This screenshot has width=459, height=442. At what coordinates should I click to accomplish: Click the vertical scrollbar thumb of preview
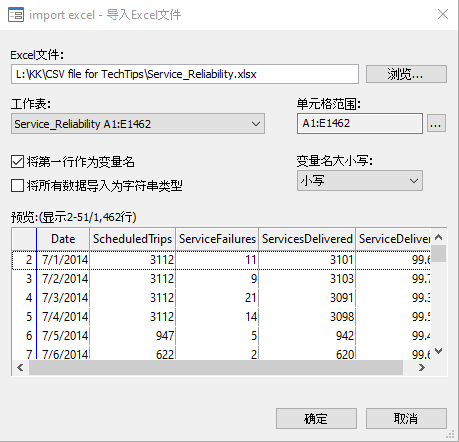439,254
